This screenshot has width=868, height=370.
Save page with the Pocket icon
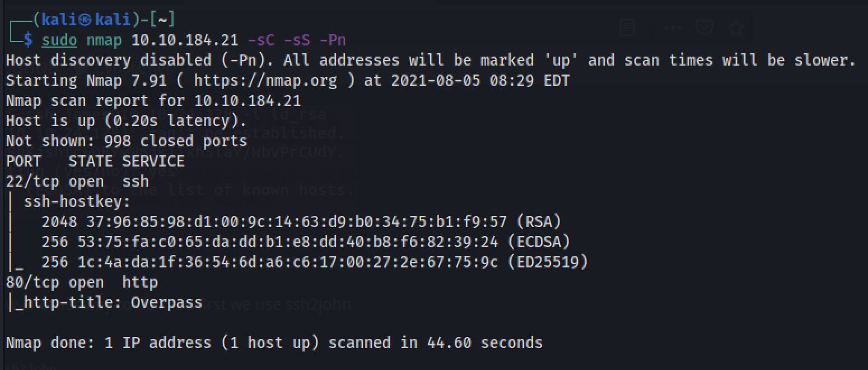click(x=704, y=27)
